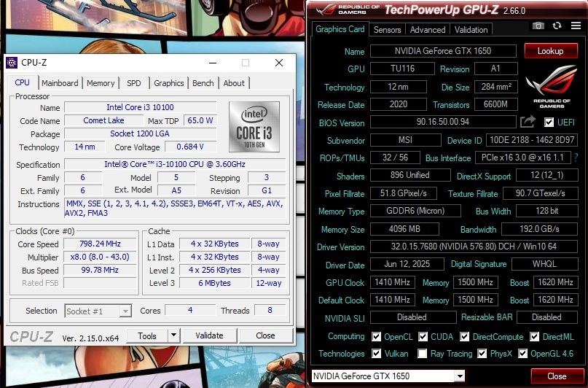
Task: Open the Graphics tab in CPU-Z
Action: pos(169,83)
